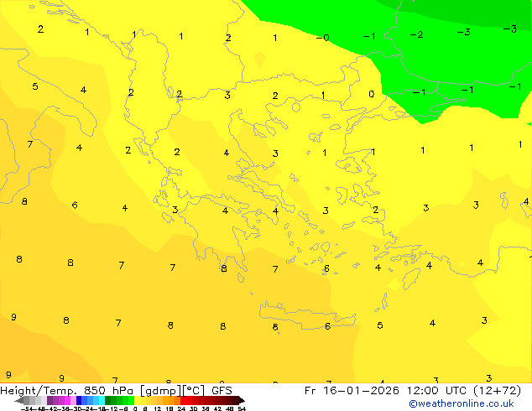
Task: Click the dark right arrow of the legend
Action: coord(242,400)
